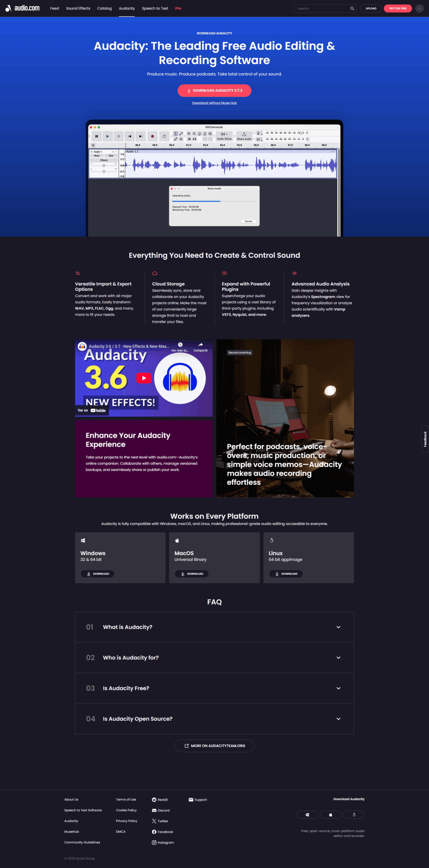
Task: Click the Audacity channel avatar in video
Action: 82,346
